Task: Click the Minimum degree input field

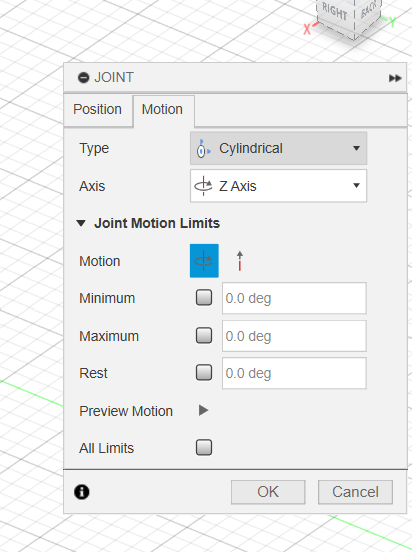Action: (294, 298)
